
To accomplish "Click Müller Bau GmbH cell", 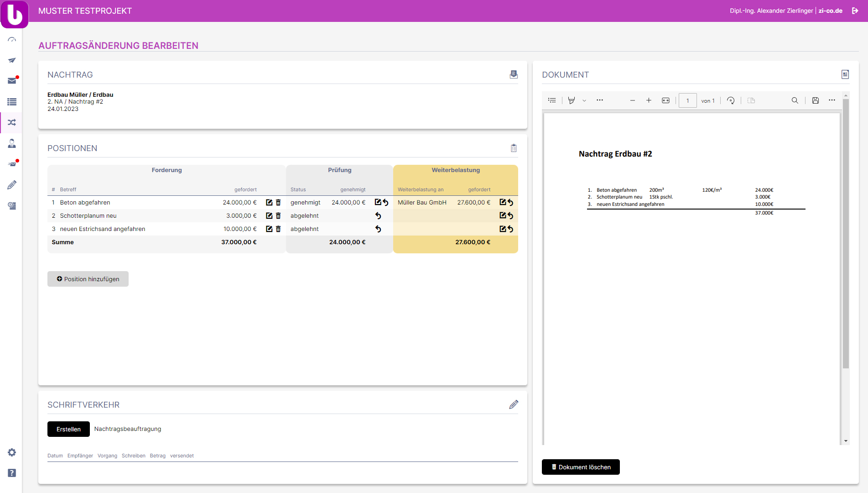I will tap(422, 202).
